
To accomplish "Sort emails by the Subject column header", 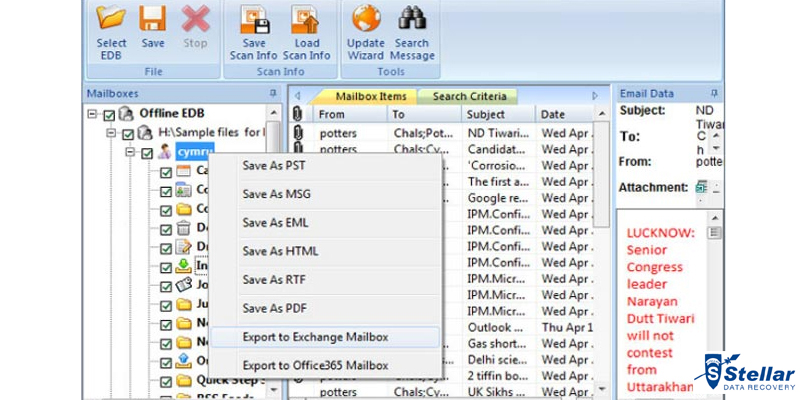I will (499, 114).
